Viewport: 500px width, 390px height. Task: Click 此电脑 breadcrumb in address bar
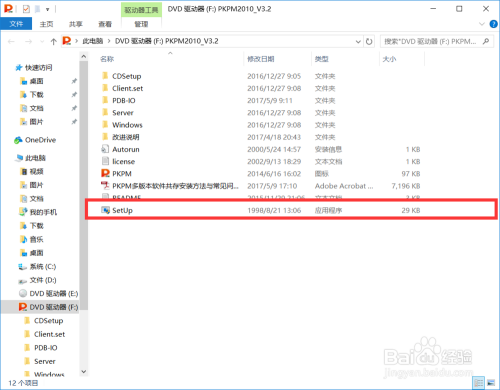point(93,41)
